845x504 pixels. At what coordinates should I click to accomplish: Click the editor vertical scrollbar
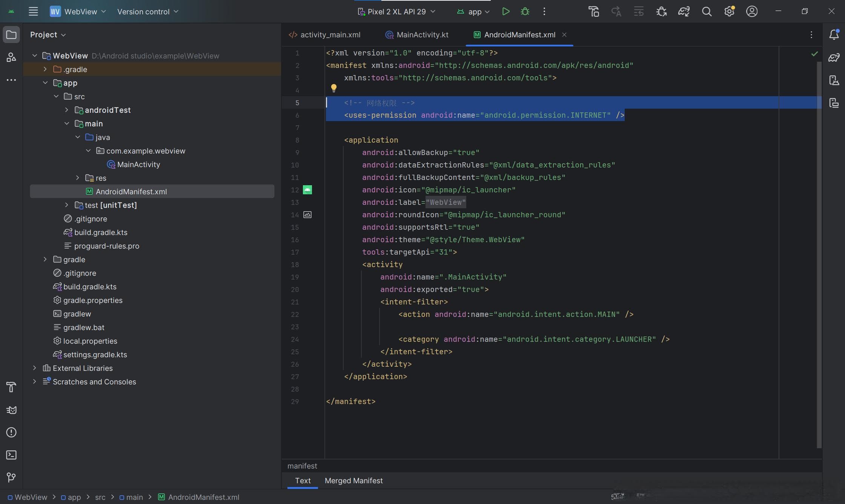819,255
